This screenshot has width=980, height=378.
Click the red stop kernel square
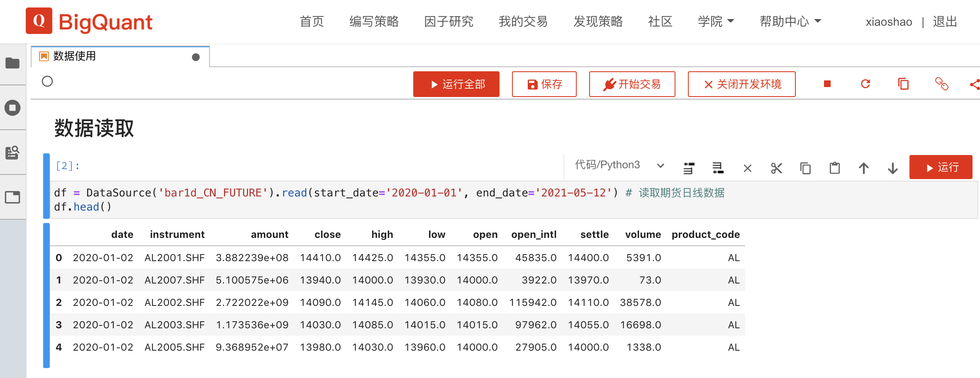point(827,84)
